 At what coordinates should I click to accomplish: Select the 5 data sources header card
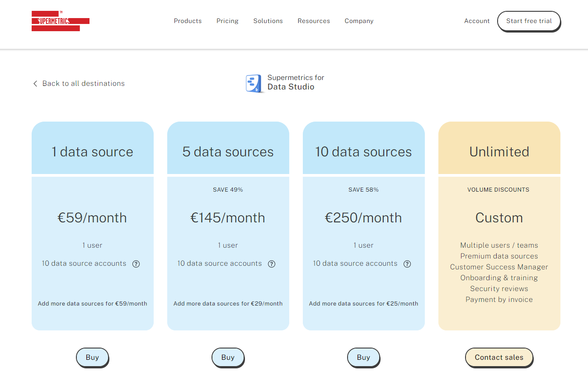pos(228,148)
